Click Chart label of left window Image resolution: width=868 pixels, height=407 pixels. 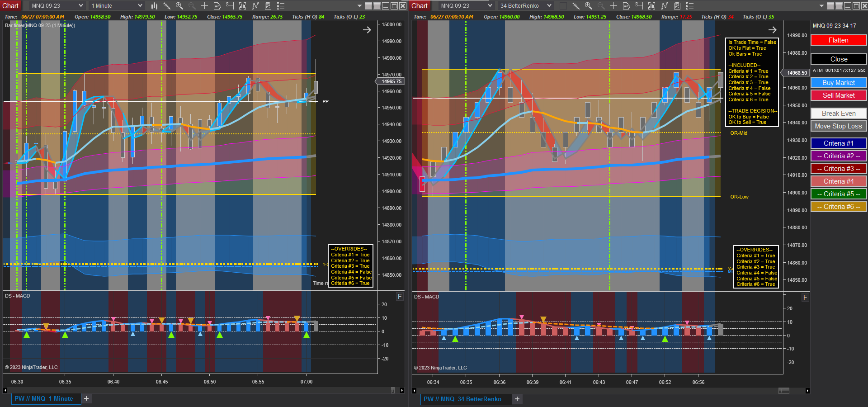click(x=10, y=6)
